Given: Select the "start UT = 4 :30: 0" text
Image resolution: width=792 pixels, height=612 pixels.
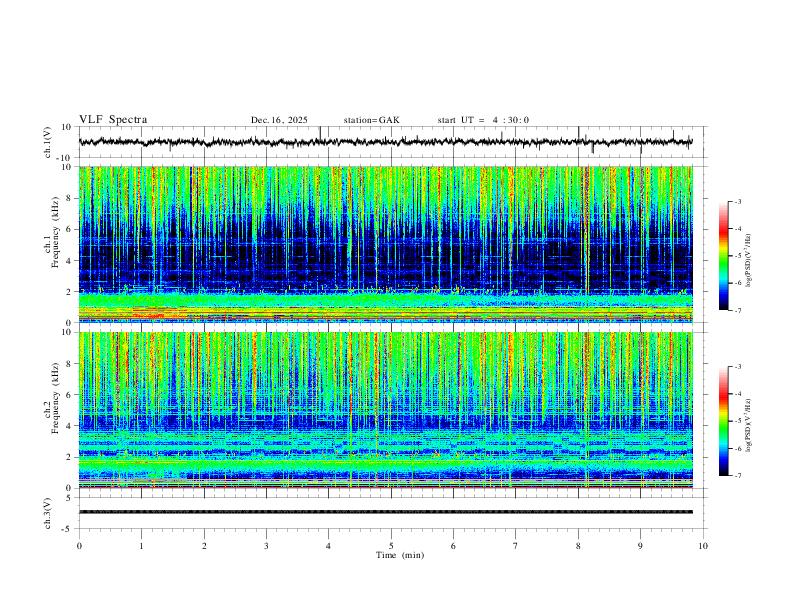Looking at the screenshot, I should [x=483, y=120].
